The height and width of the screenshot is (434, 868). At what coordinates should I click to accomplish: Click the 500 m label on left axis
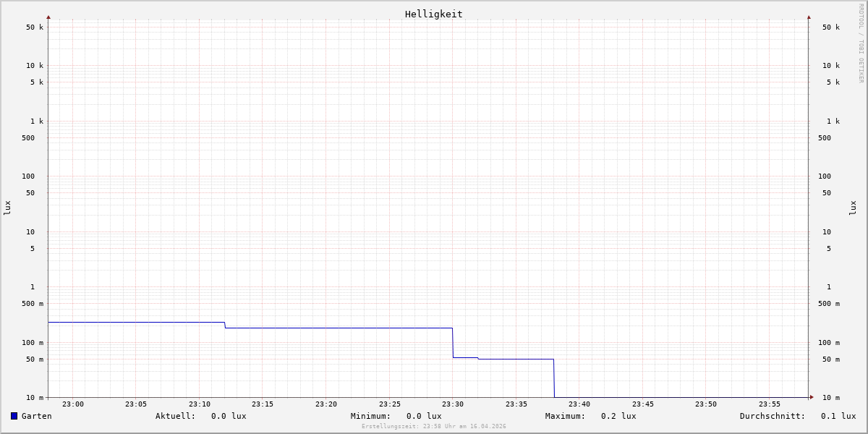click(33, 304)
